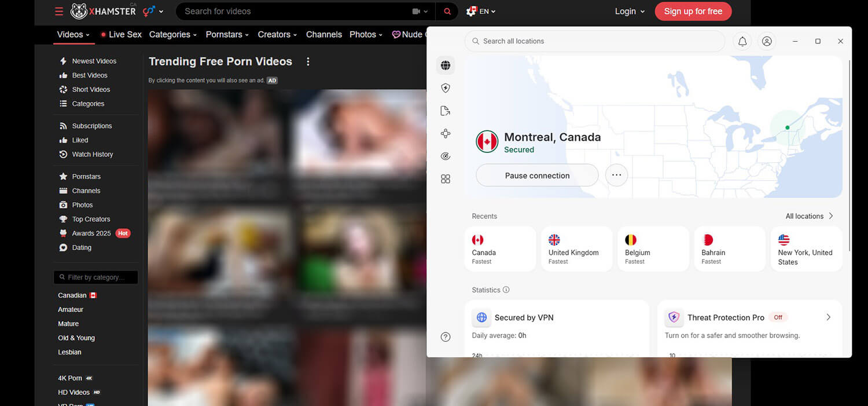Click the Short Videos spinner icon
Screen dimensions: 868x406
[62, 89]
